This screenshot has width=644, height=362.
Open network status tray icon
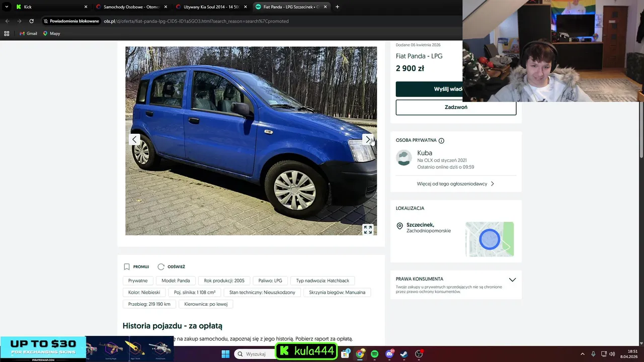click(604, 354)
